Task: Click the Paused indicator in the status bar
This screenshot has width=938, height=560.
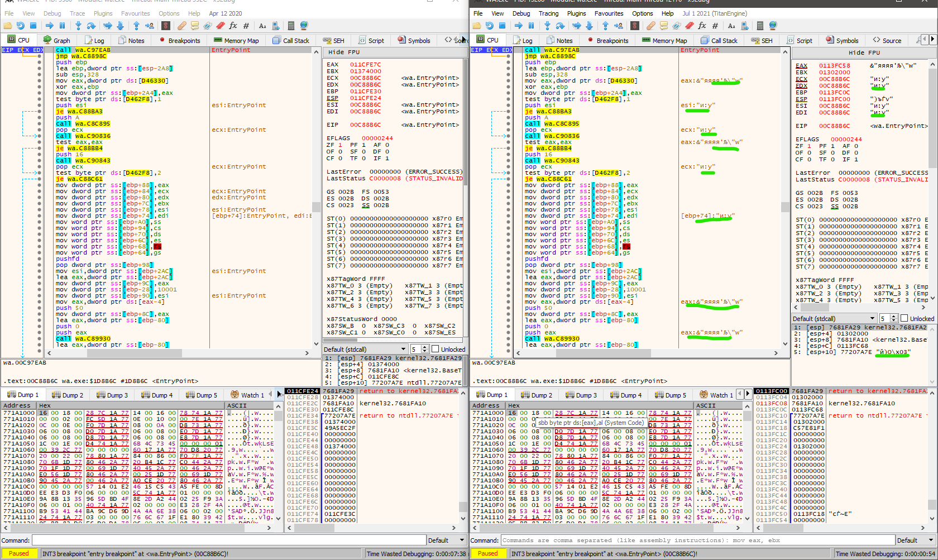Action: tap(19, 553)
